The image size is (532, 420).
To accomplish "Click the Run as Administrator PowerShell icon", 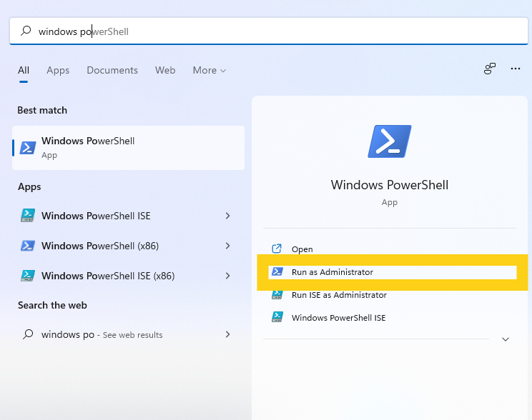I will click(277, 271).
